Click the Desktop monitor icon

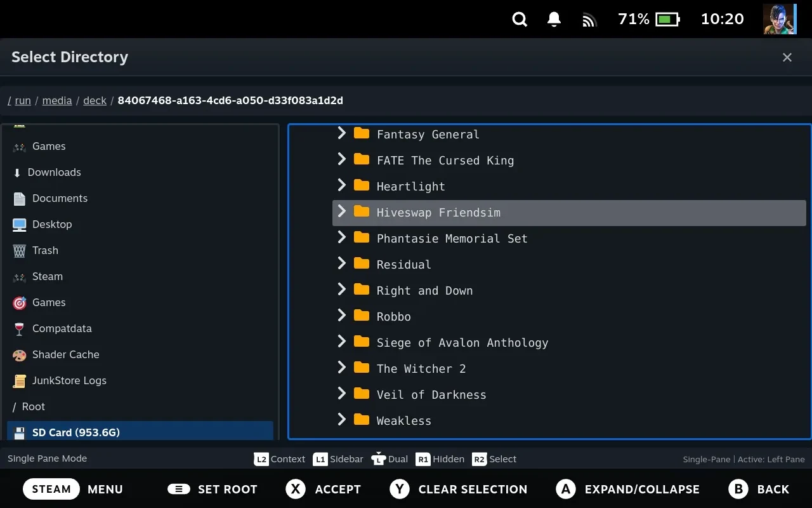[20, 225]
